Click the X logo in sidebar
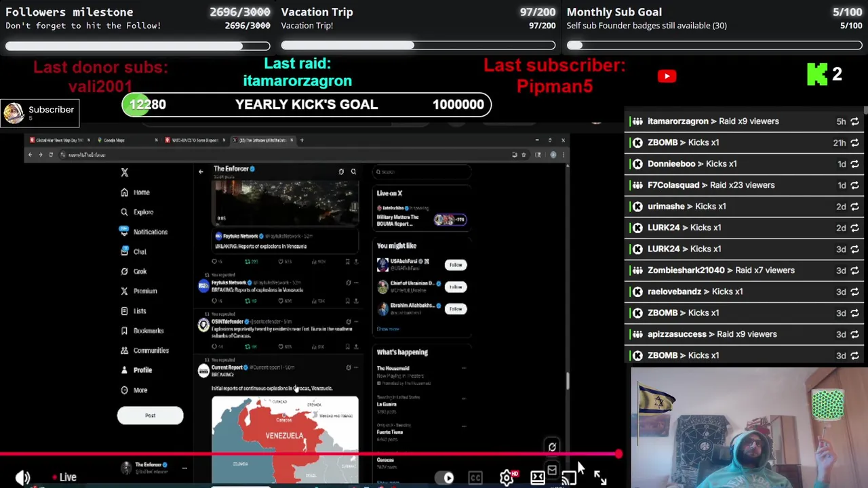Screen dimensions: 868x488 click(125, 172)
